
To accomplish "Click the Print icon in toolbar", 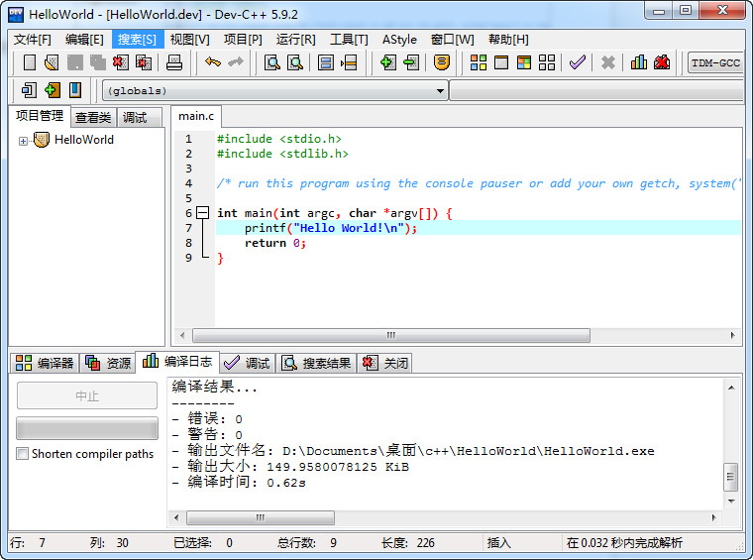I will point(173,62).
